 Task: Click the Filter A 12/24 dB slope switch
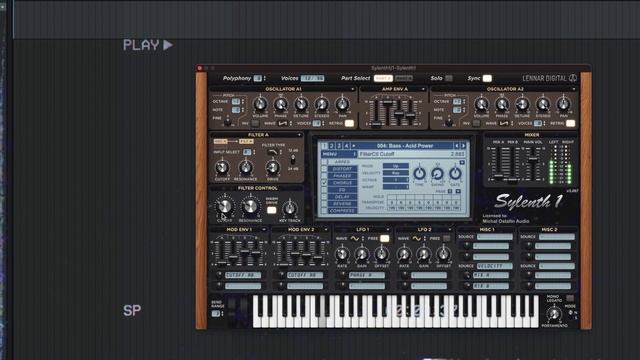(293, 160)
